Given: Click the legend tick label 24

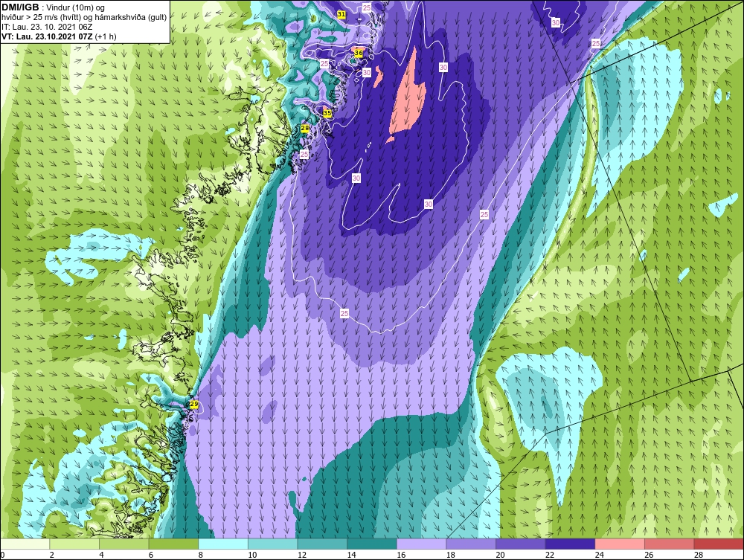Looking at the screenshot, I should tap(599, 555).
